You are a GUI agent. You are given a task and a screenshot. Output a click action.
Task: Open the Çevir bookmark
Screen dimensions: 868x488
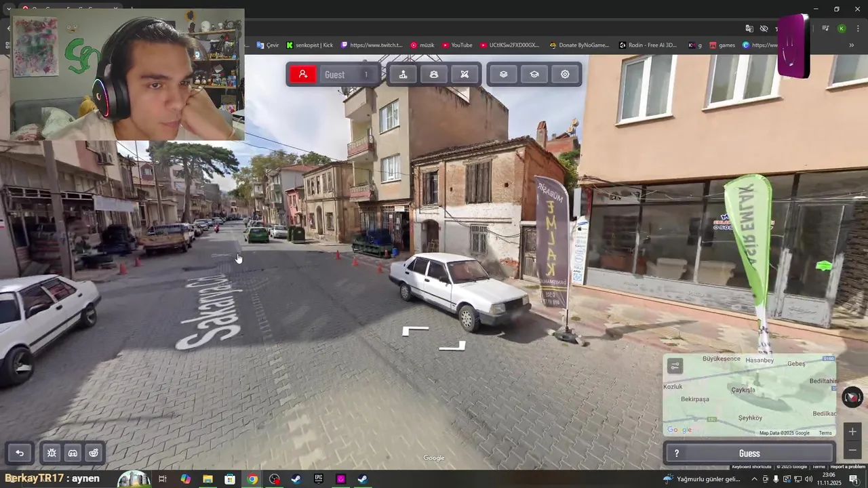[x=268, y=45]
